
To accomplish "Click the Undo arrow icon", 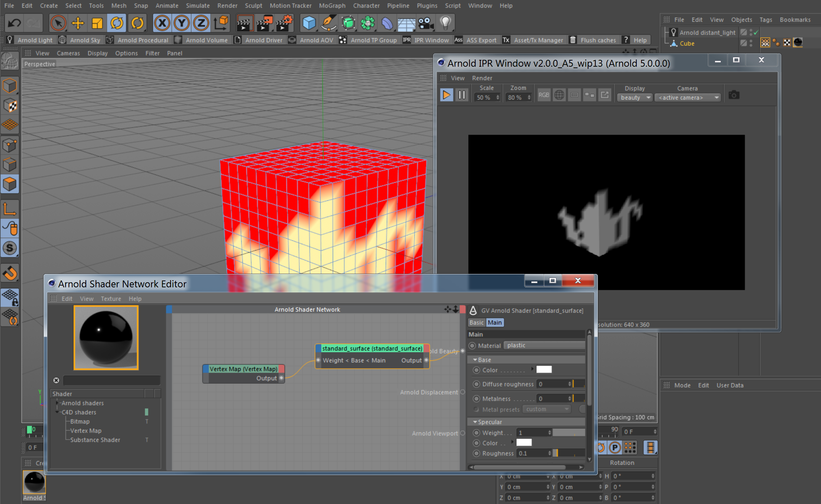I will [14, 23].
